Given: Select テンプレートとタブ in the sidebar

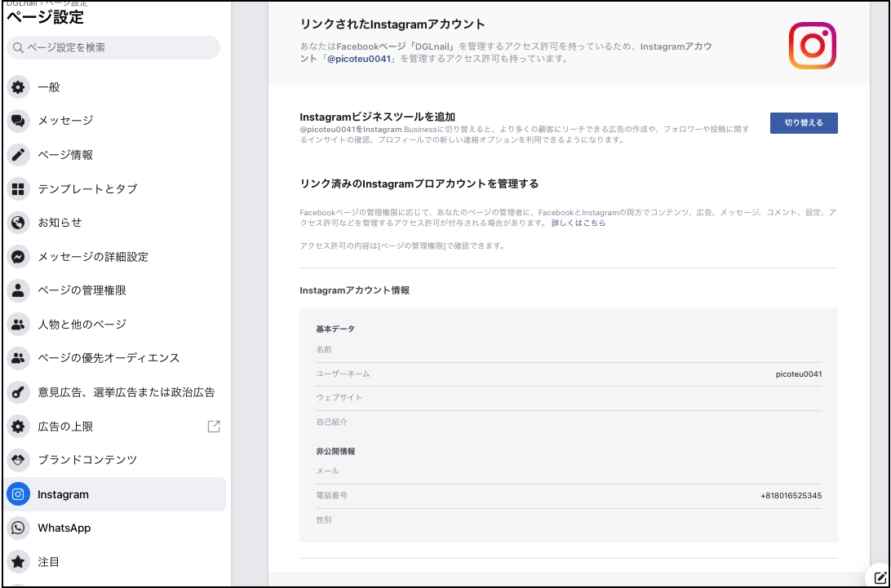Looking at the screenshot, I should (x=115, y=188).
